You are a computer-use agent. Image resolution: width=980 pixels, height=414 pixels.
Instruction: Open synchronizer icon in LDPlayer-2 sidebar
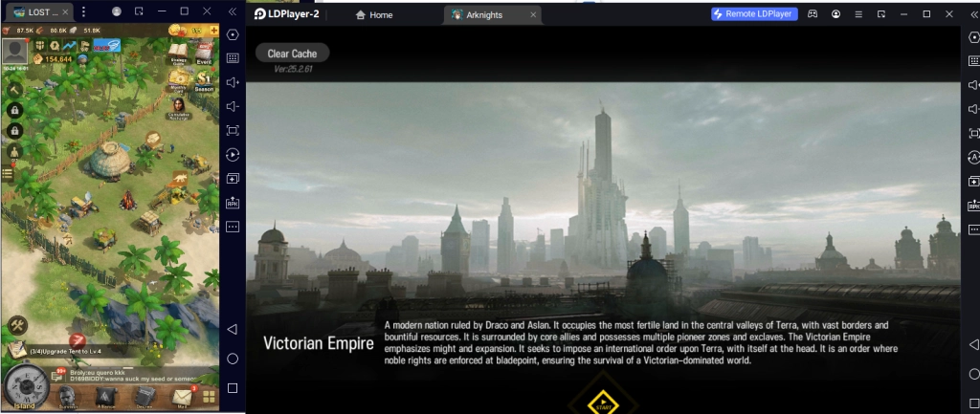click(973, 158)
